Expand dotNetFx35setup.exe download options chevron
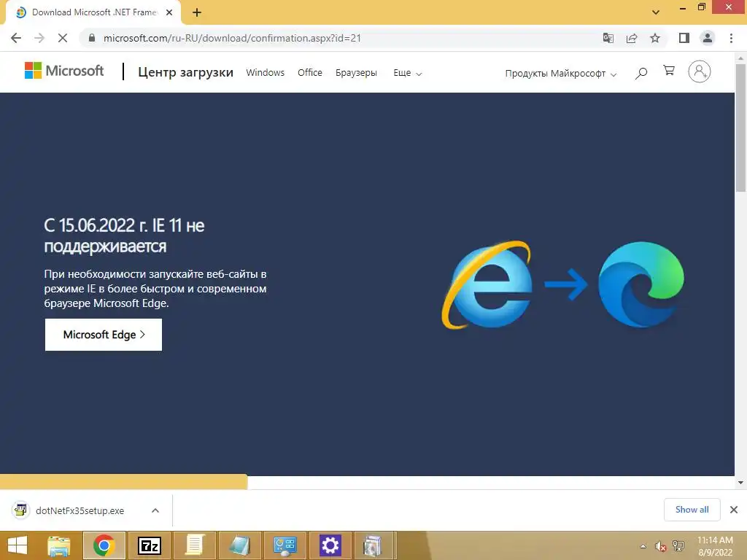This screenshot has height=560, width=747. pos(155,510)
